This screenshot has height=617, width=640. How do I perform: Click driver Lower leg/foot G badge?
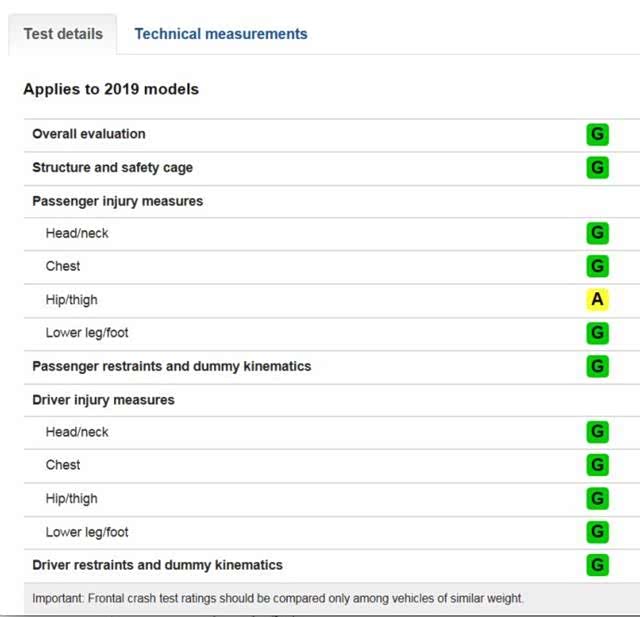click(x=597, y=531)
